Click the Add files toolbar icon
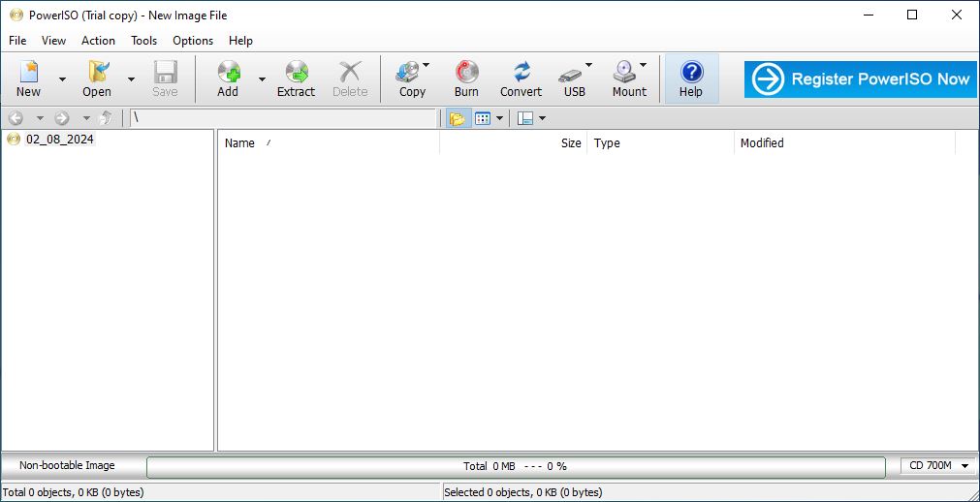 pos(228,78)
